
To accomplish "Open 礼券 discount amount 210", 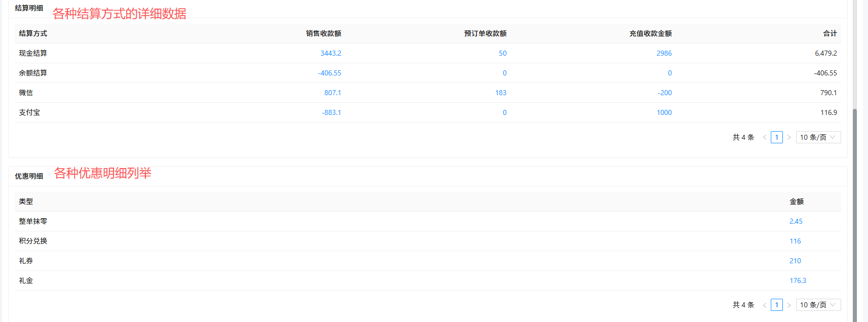I will (x=795, y=261).
